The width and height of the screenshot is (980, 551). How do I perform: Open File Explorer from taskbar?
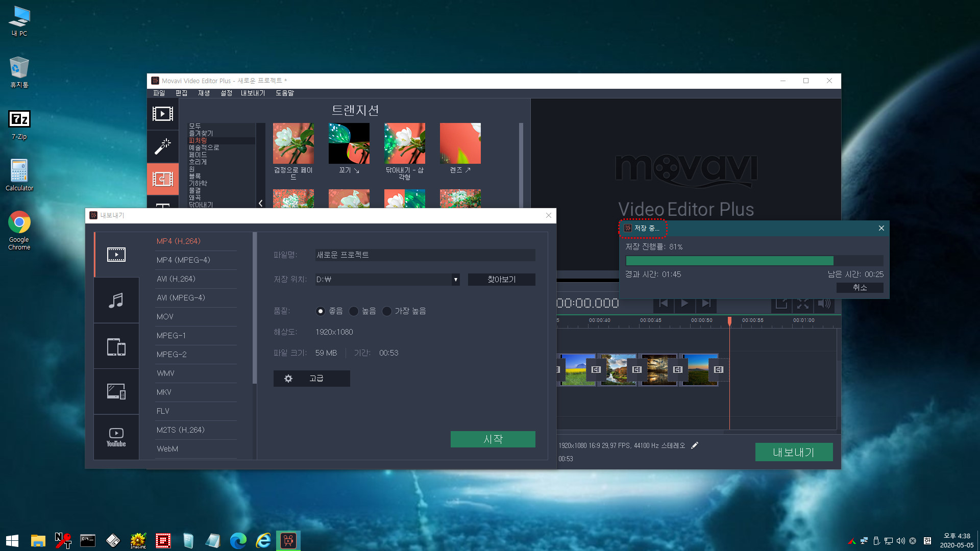38,540
